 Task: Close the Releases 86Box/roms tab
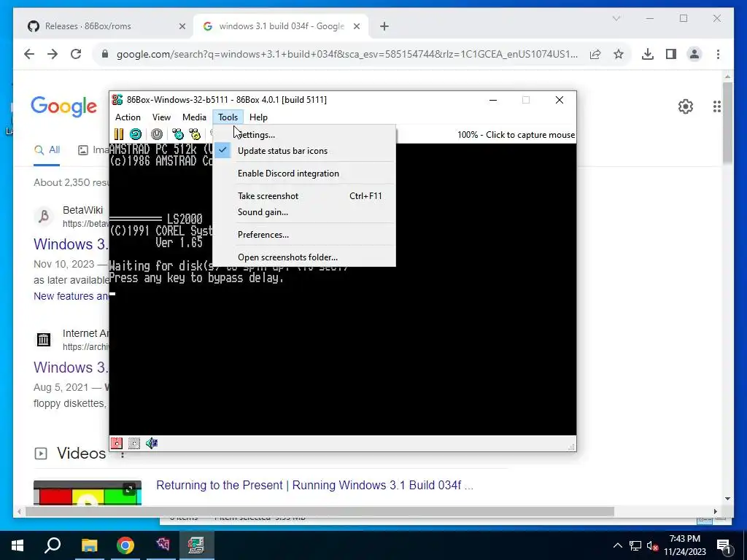pos(182,27)
